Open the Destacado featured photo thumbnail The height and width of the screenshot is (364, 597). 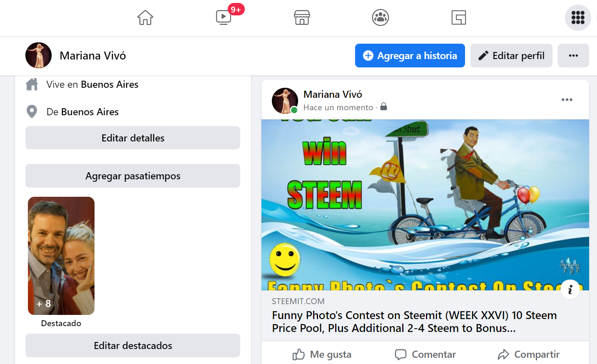[61, 256]
